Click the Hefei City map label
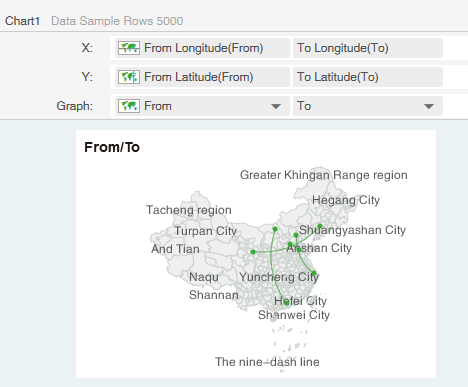 click(x=300, y=301)
